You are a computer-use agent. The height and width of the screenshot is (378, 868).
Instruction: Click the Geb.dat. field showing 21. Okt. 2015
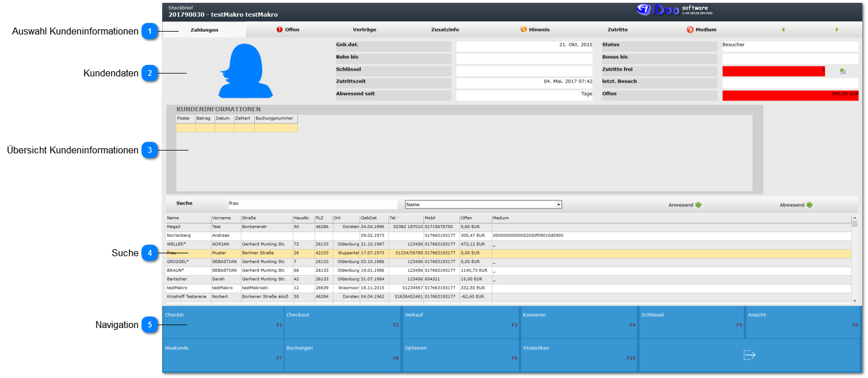pyautogui.click(x=524, y=45)
